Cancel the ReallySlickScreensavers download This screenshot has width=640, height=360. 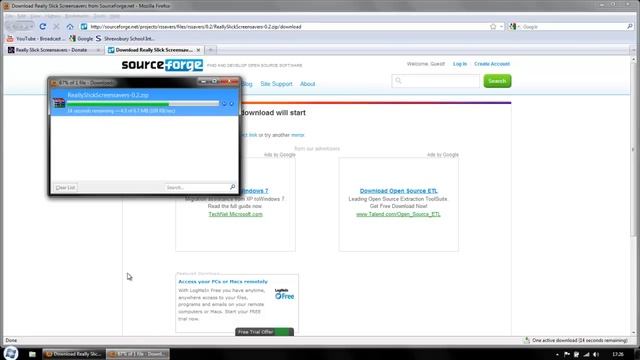point(231,104)
